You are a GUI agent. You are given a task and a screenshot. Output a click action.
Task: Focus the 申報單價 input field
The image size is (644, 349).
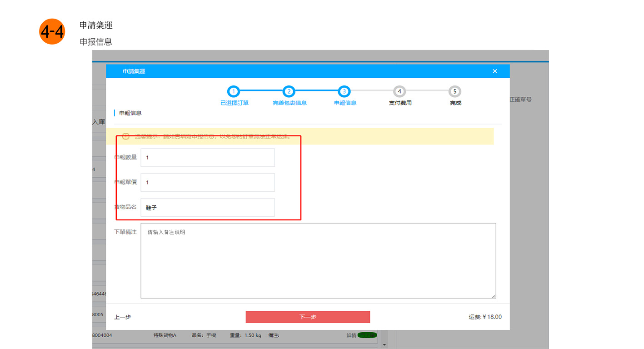207,182
